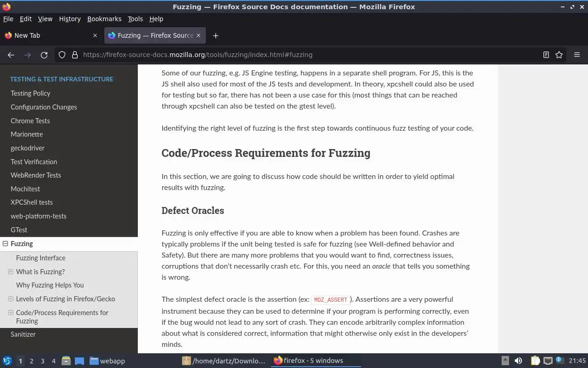Open Test Verification sidebar link

[x=34, y=162]
